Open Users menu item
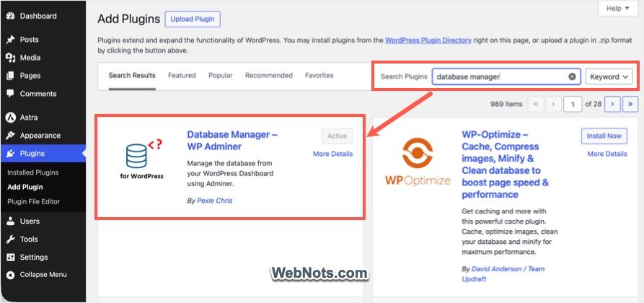 [x=30, y=221]
